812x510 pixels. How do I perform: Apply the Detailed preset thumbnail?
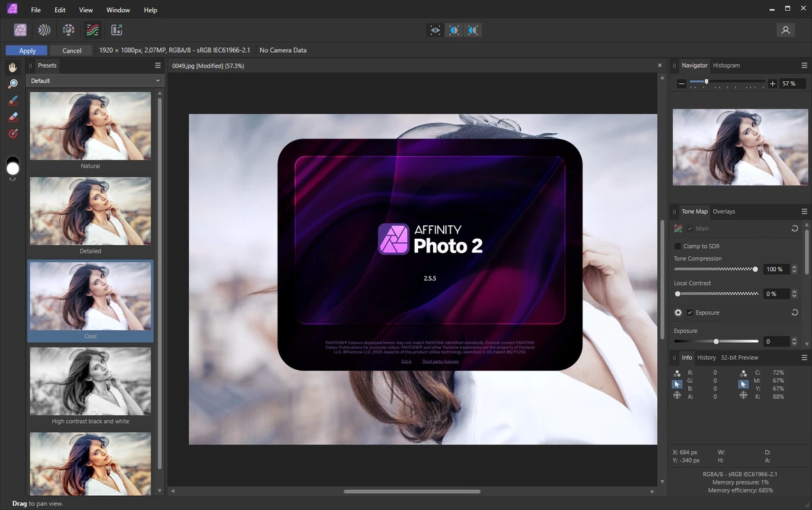[x=91, y=211]
